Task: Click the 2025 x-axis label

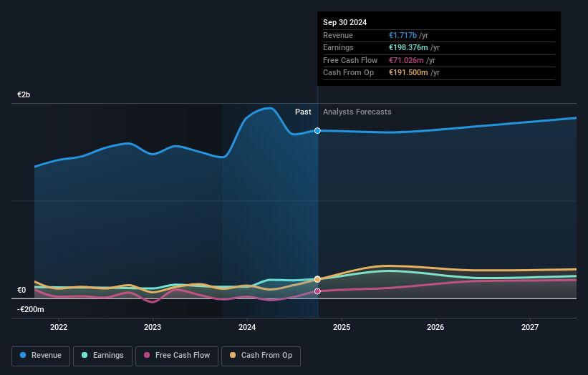Action: 342,328
